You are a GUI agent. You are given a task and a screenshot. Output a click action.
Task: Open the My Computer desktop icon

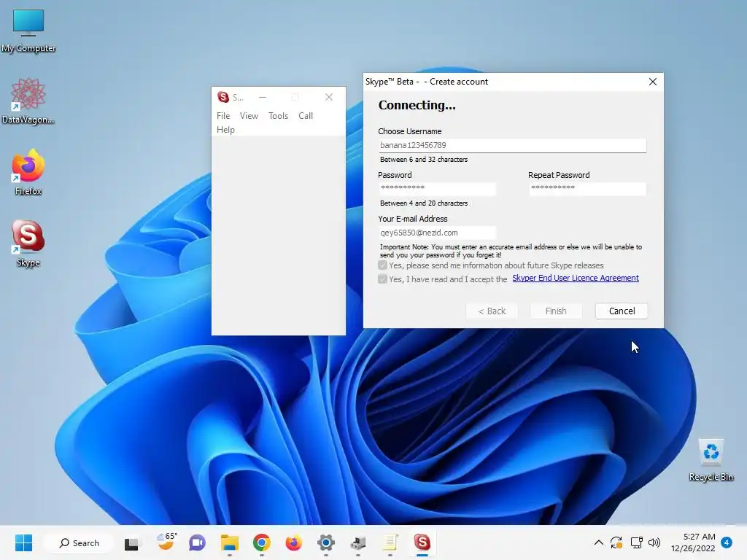tap(28, 31)
